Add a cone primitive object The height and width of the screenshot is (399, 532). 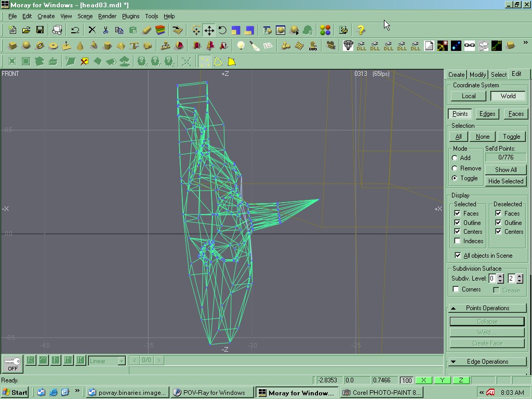[80, 46]
